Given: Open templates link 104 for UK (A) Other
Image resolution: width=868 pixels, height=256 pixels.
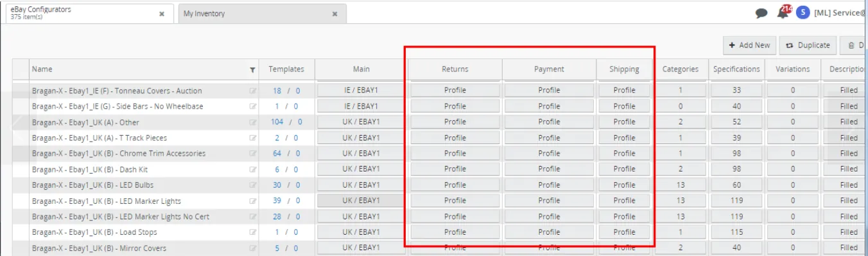Looking at the screenshot, I should 277,122.
